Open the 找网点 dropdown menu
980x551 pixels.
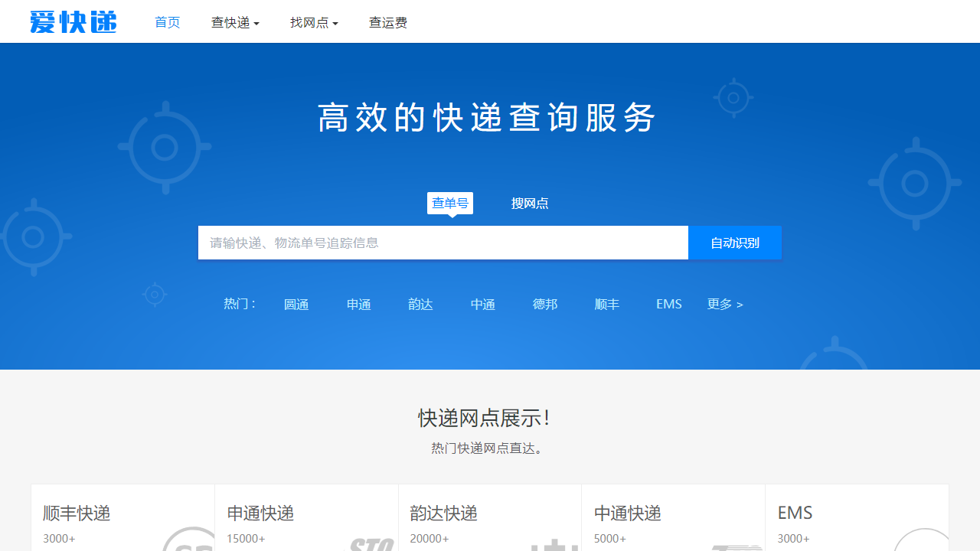pos(314,22)
